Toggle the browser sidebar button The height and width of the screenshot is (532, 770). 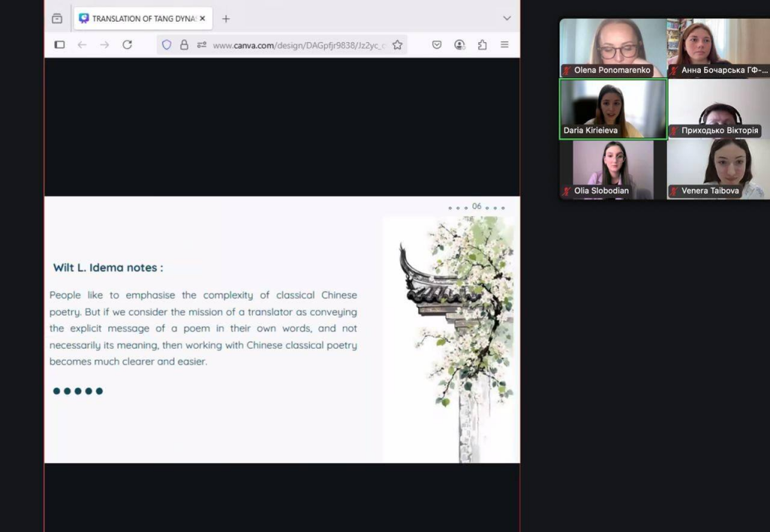(x=59, y=45)
